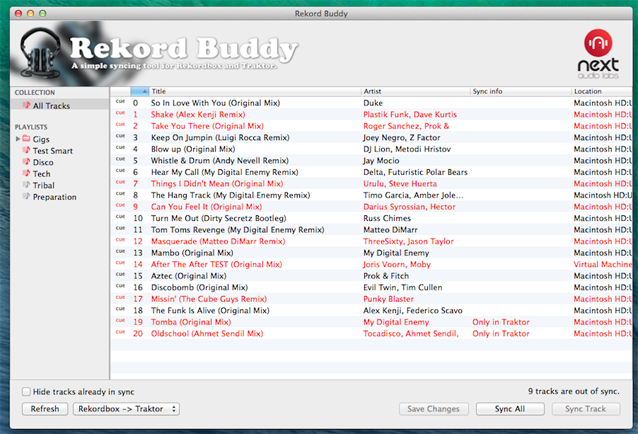Sort tracks by Sync info column
This screenshot has height=434, width=638.
coord(521,91)
